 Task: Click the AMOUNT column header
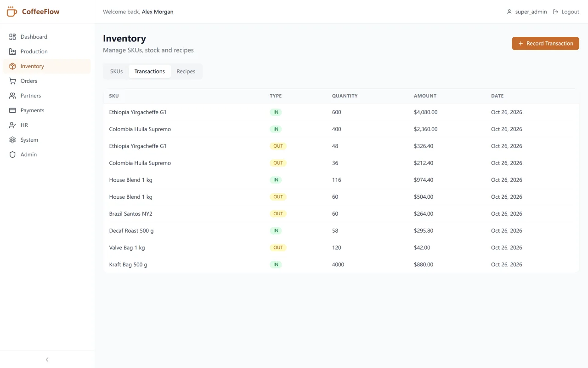click(425, 96)
